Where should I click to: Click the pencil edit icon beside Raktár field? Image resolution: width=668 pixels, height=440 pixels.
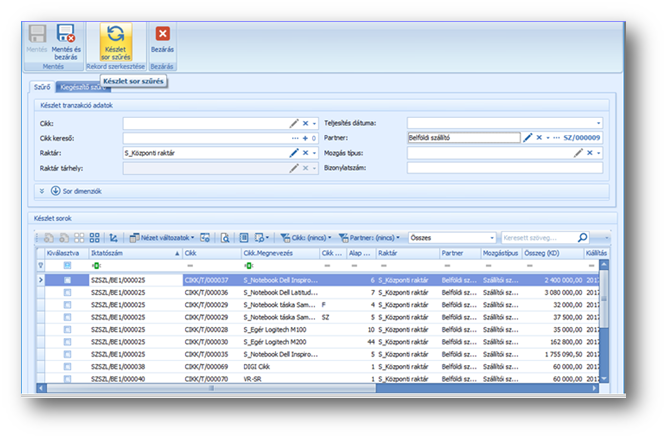(294, 153)
